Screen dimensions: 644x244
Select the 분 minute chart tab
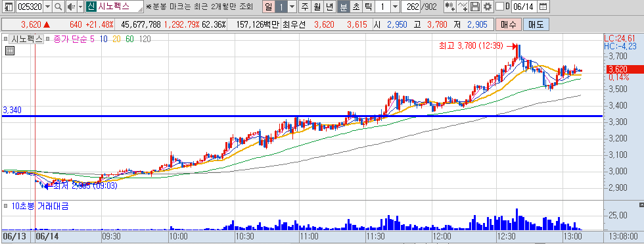(344, 7)
